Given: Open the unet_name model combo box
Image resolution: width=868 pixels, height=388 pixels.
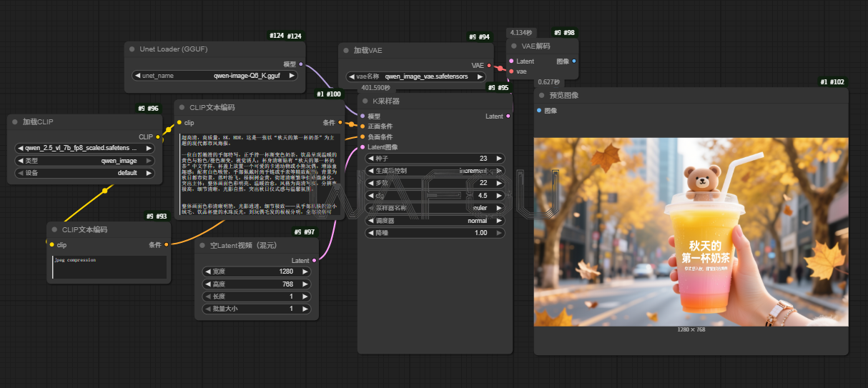Looking at the screenshot, I should 215,75.
